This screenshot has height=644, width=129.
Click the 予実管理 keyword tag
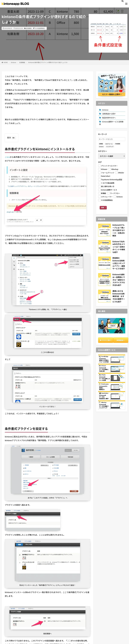pyautogui.click(x=117, y=144)
